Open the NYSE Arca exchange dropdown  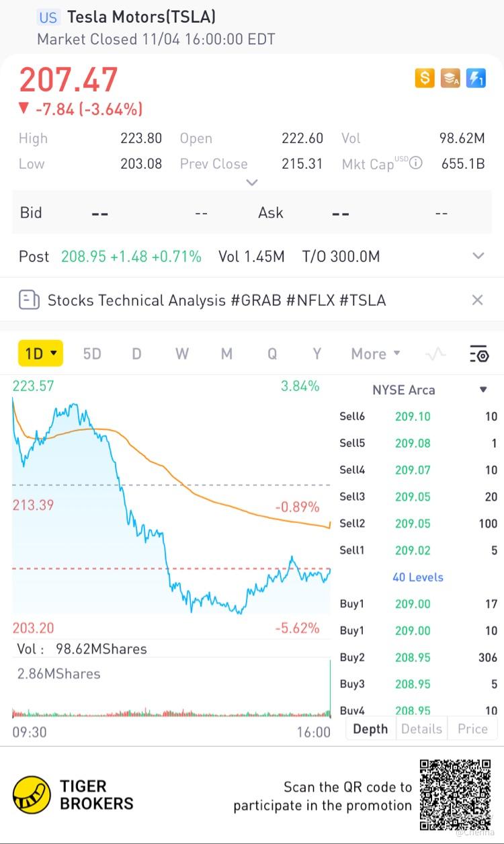(482, 390)
